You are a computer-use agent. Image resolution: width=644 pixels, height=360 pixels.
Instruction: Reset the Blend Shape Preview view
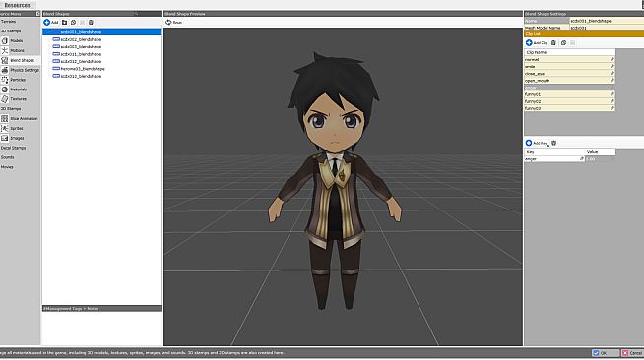173,23
